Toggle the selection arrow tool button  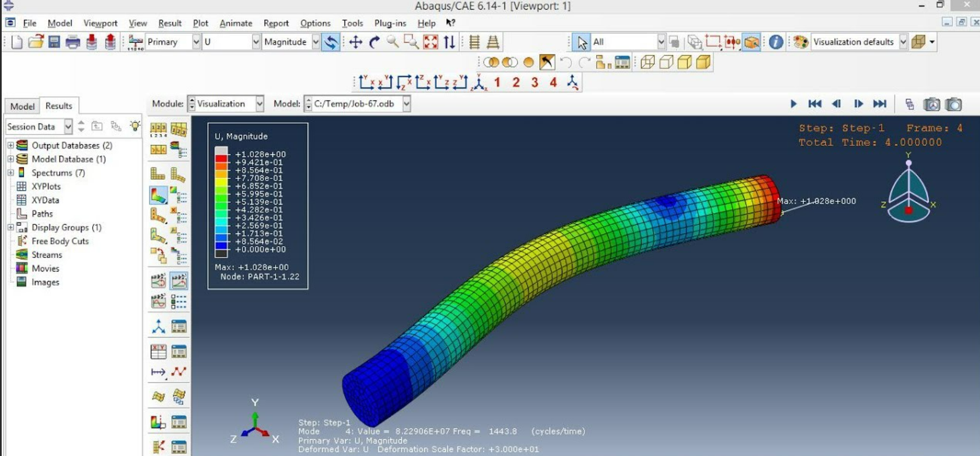(x=582, y=42)
